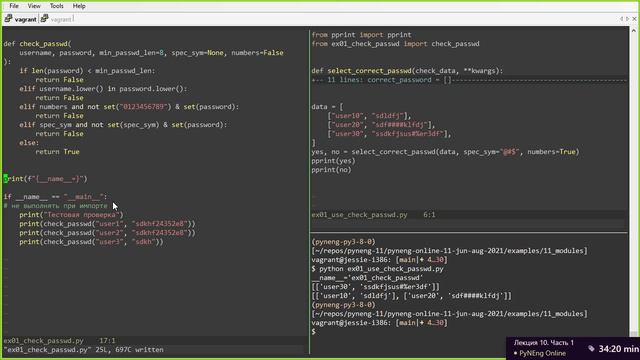Expand the folded '11 lines: correct_password' block
Screen dimensions: 640x360
click(x=469, y=80)
